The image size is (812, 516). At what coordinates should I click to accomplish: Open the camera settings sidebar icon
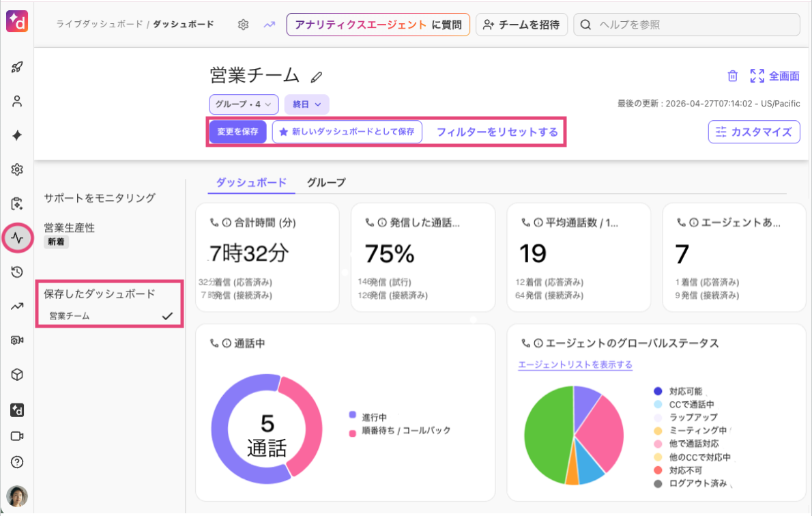tap(17, 341)
